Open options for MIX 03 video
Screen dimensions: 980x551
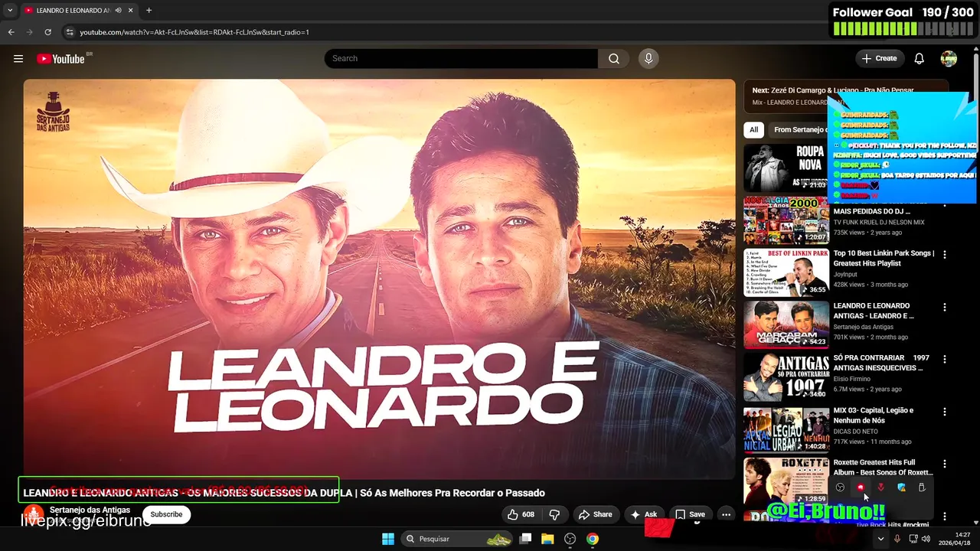tap(944, 412)
